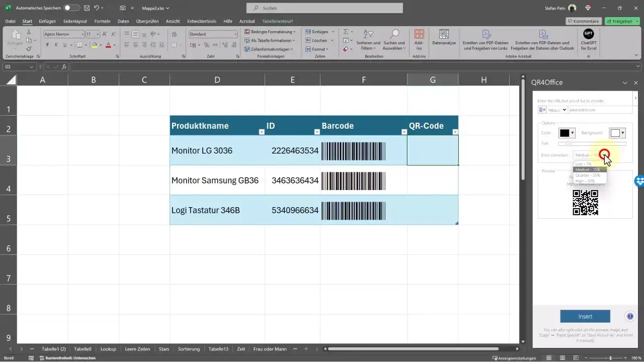Open the Lookup worksheet tab

tap(108, 349)
